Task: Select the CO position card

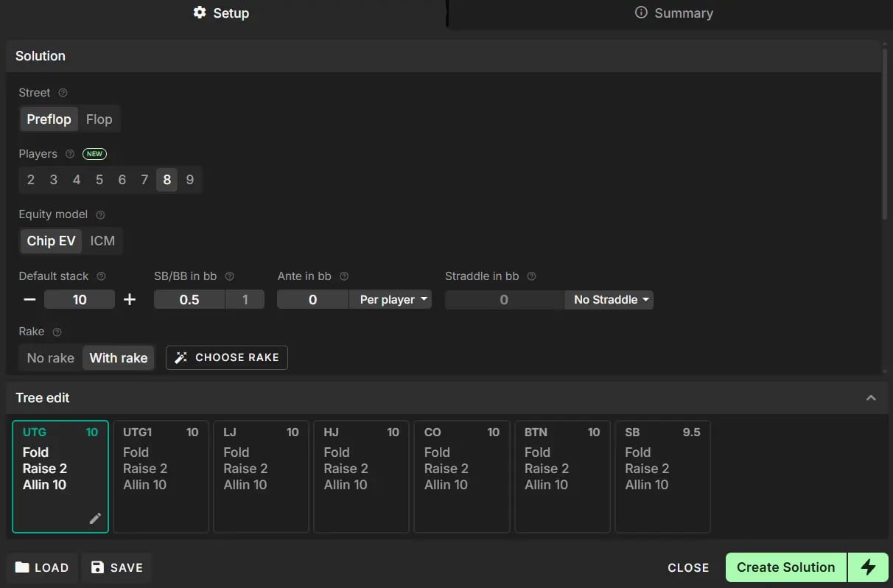Action: tap(462, 477)
